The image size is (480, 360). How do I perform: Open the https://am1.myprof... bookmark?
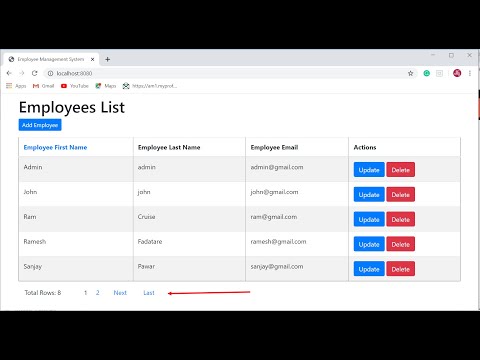coord(150,86)
